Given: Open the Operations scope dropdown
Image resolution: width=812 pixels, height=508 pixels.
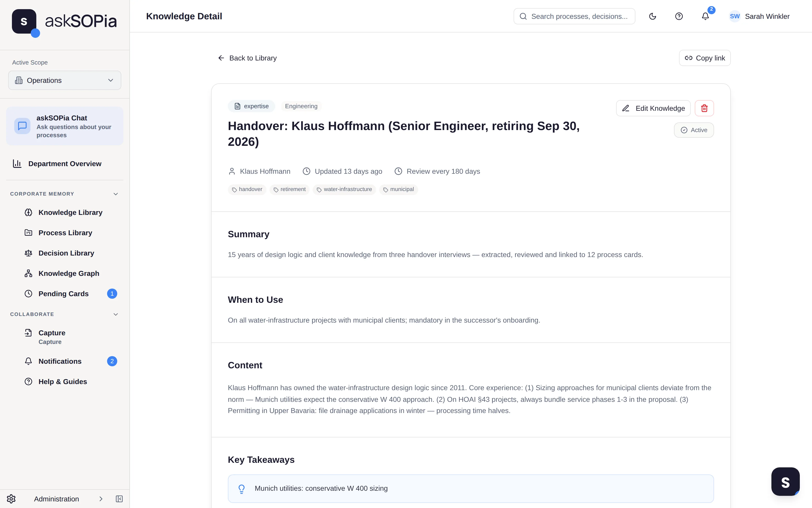Looking at the screenshot, I should [65, 80].
